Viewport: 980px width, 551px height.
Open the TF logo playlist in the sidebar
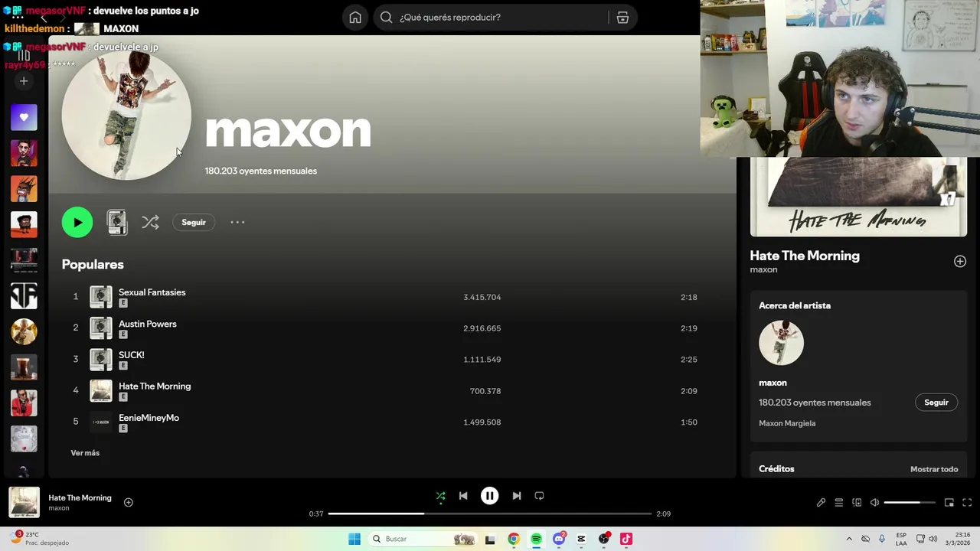pos(24,296)
